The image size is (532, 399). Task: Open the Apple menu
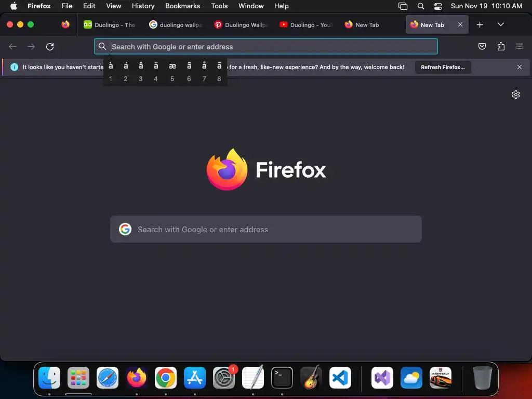14,6
